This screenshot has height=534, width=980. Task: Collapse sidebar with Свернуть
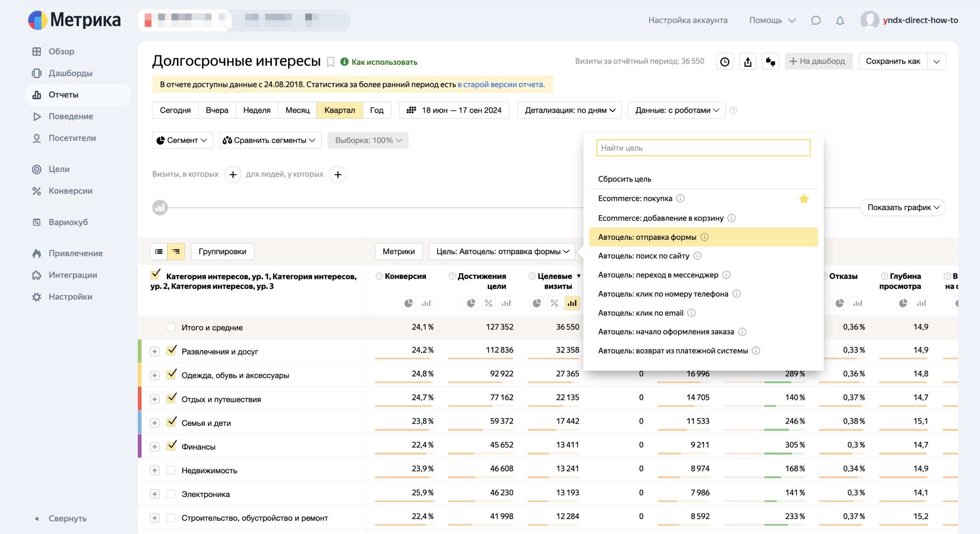[60, 518]
